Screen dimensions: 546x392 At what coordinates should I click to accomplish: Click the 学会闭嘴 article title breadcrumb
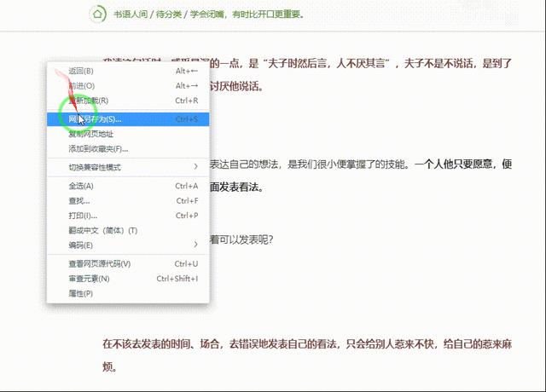[x=247, y=14]
